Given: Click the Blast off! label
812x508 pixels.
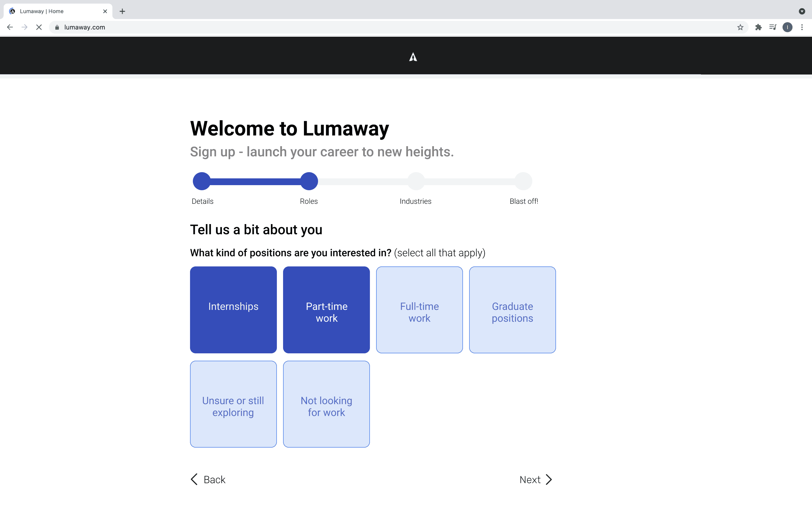Looking at the screenshot, I should click(x=524, y=201).
